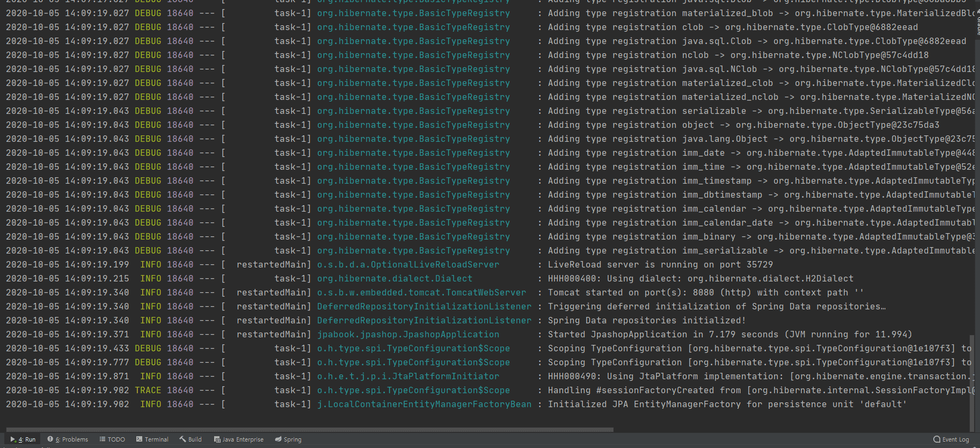
Task: Click the 'registration imm_timestamp' log message
Action: tap(761, 180)
